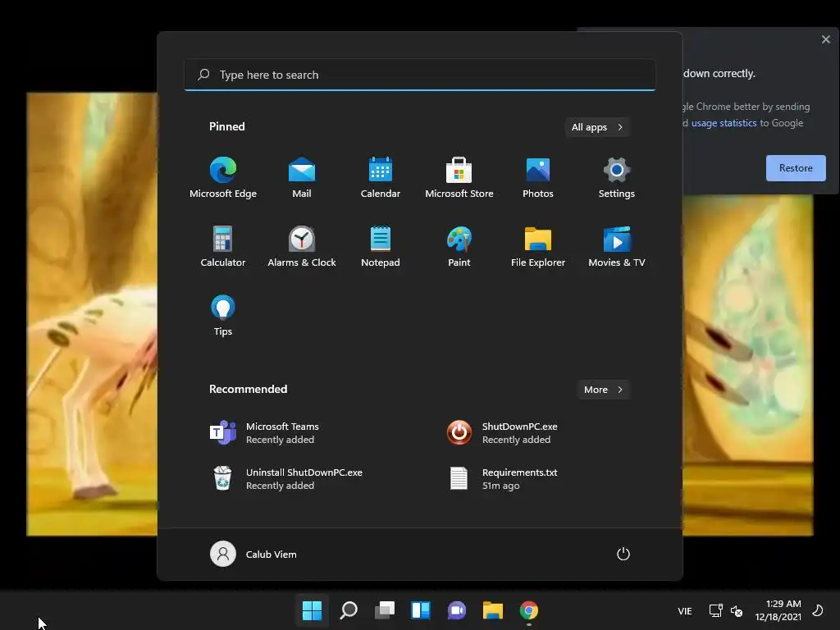Focus the Type here to search box

[x=419, y=75]
